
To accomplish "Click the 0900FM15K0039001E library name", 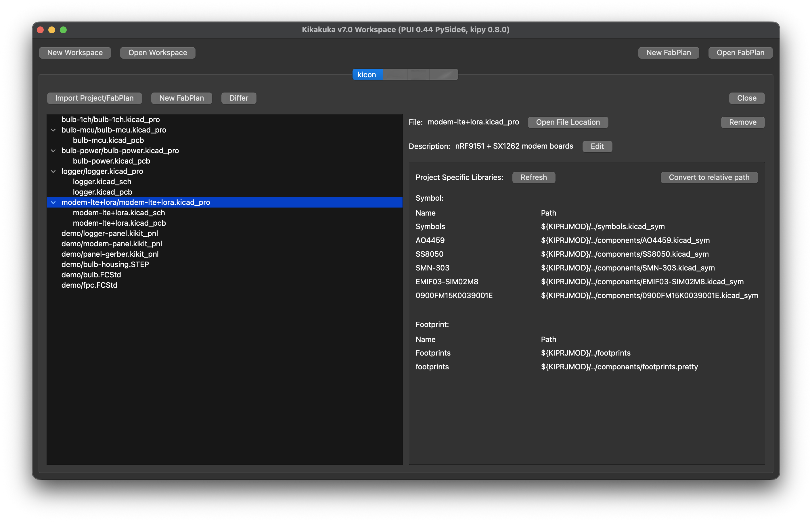I will pos(454,295).
